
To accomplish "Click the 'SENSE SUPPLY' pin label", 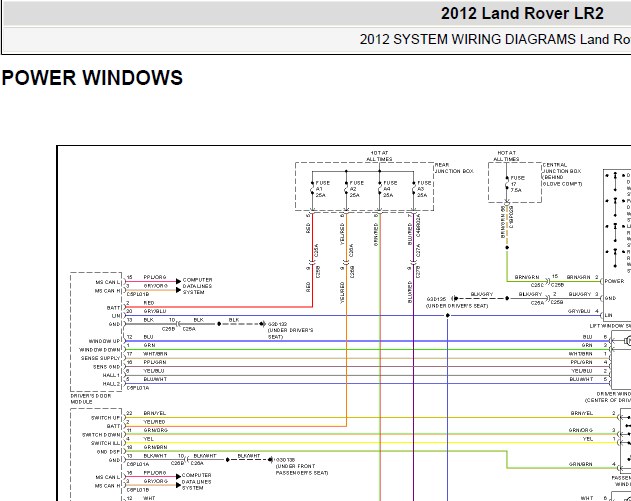I will click(x=101, y=358).
